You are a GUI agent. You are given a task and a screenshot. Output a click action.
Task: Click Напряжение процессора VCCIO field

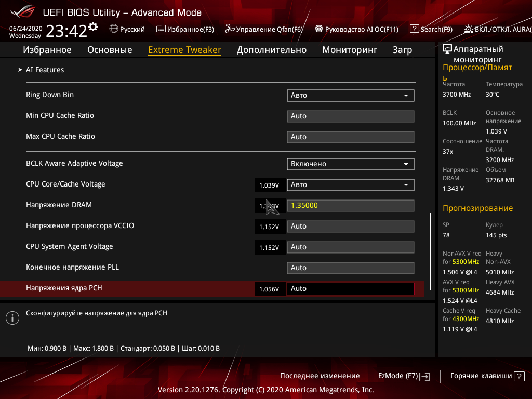click(351, 227)
